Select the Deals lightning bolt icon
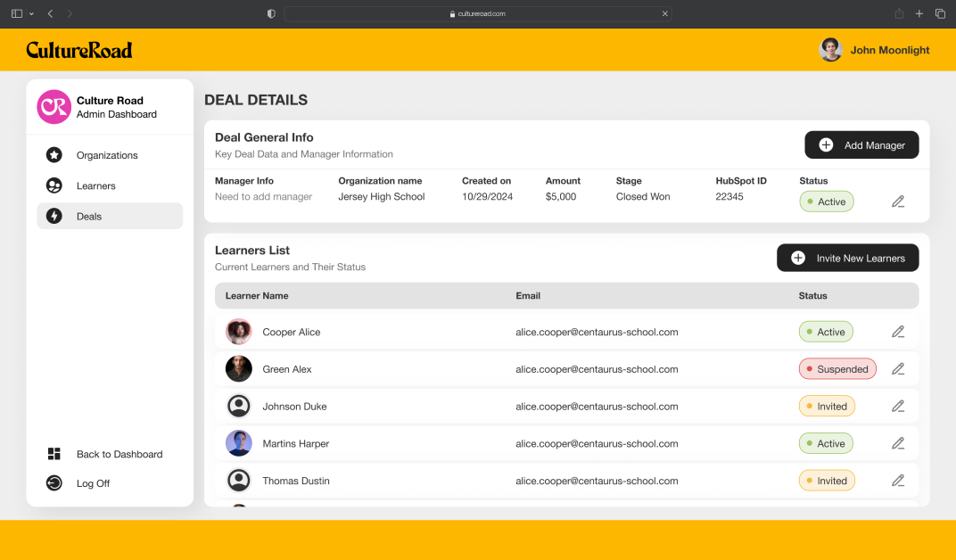Screen dimensions: 956x560 [54, 216]
